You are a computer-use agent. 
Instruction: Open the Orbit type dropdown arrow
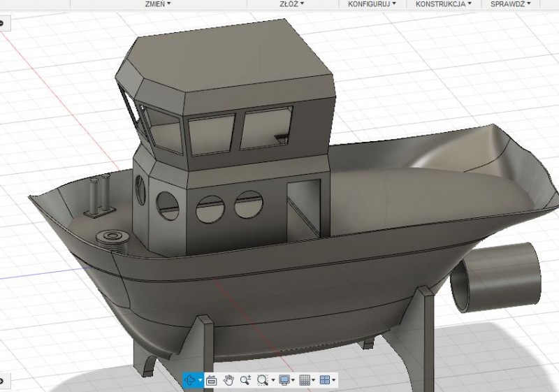[x=201, y=380]
